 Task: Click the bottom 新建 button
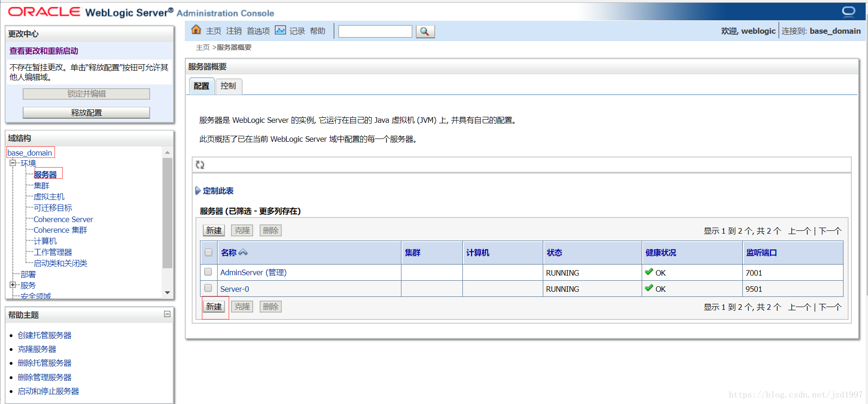(214, 307)
